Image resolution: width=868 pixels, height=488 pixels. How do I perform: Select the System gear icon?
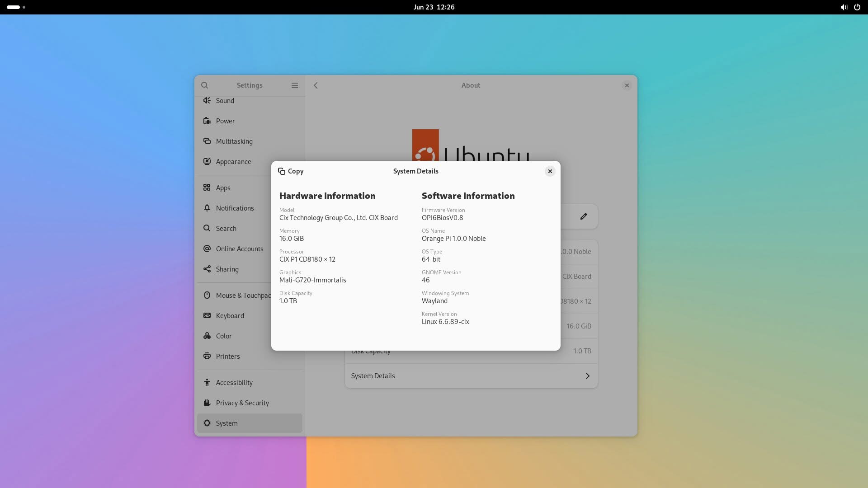(x=207, y=423)
